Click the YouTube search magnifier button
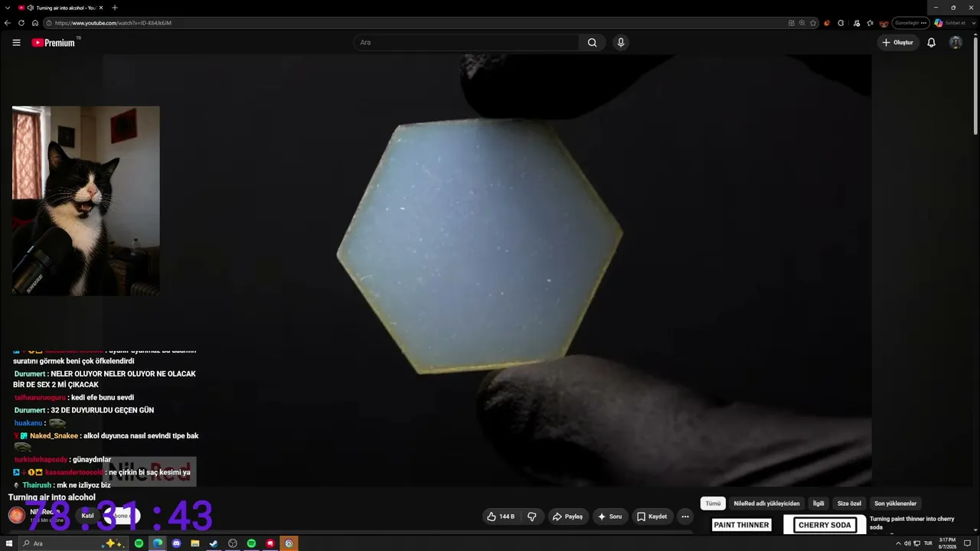980x551 pixels. pyautogui.click(x=592, y=43)
